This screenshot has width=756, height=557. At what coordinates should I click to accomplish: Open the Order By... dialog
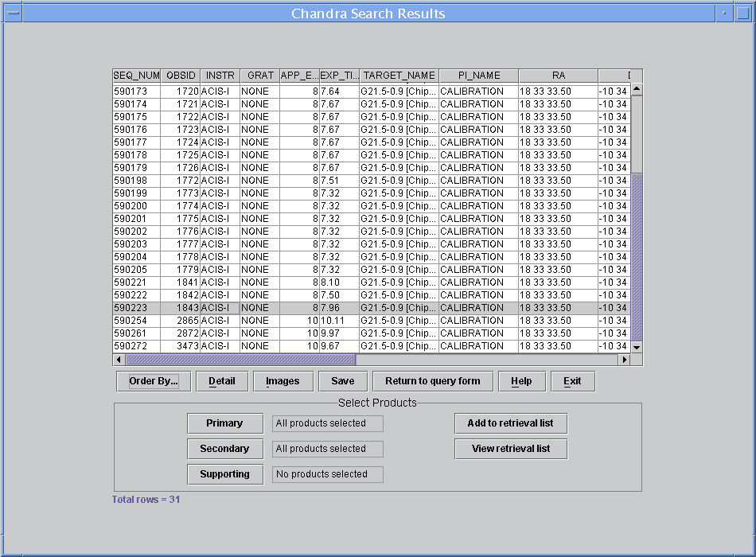(154, 381)
